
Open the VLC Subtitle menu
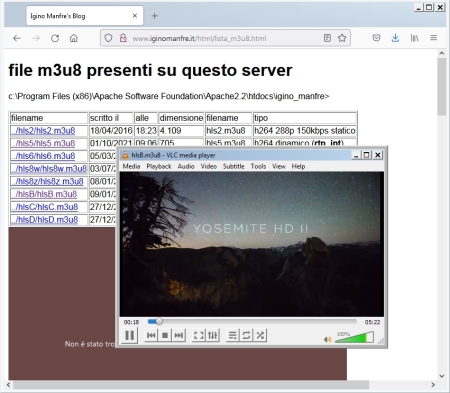[x=234, y=166]
